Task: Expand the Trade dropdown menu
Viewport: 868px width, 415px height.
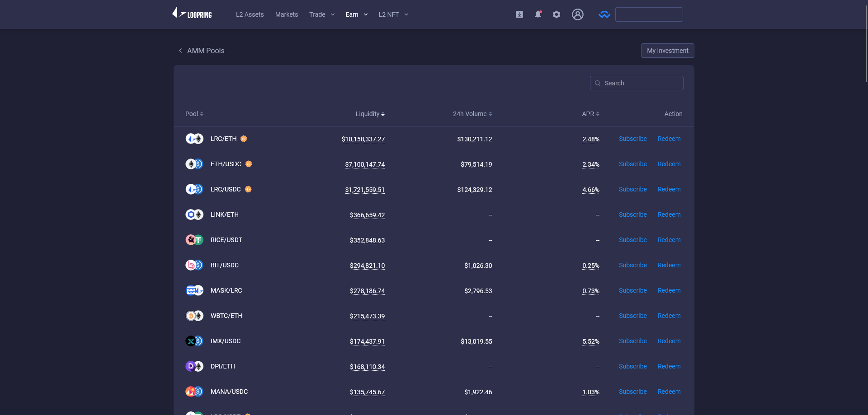Action: point(322,14)
